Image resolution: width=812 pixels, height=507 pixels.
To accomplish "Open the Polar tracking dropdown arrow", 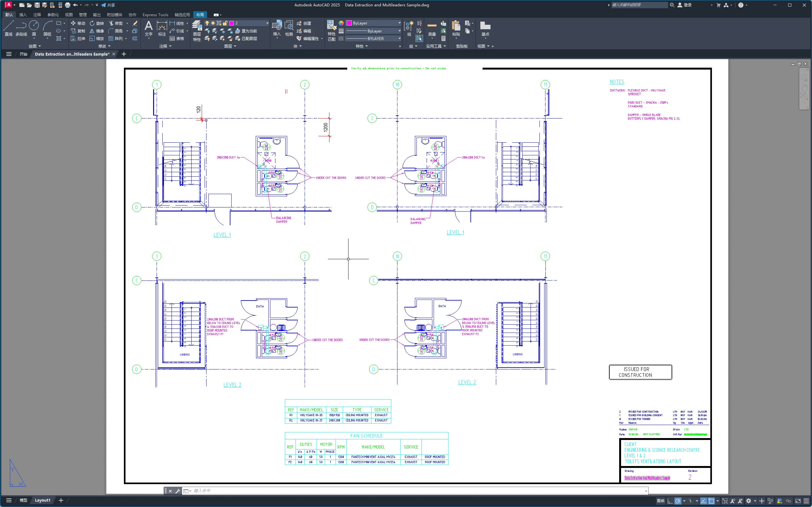I will (684, 501).
